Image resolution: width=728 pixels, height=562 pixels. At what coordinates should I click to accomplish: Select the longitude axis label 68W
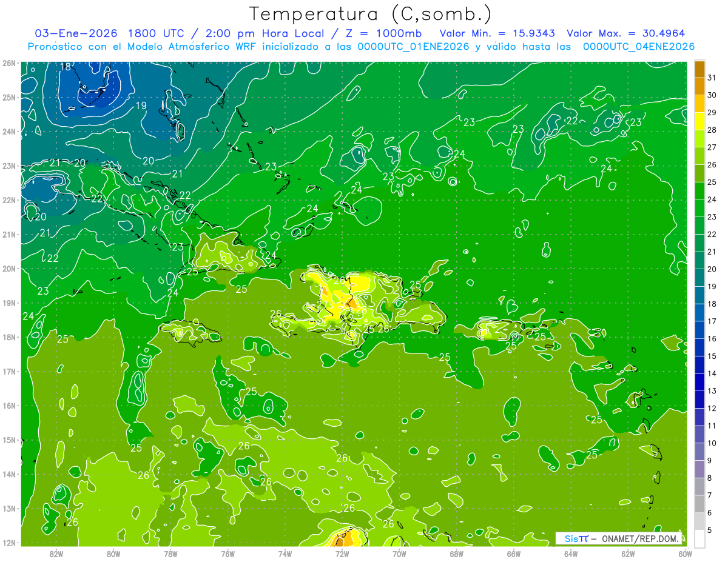point(457,553)
